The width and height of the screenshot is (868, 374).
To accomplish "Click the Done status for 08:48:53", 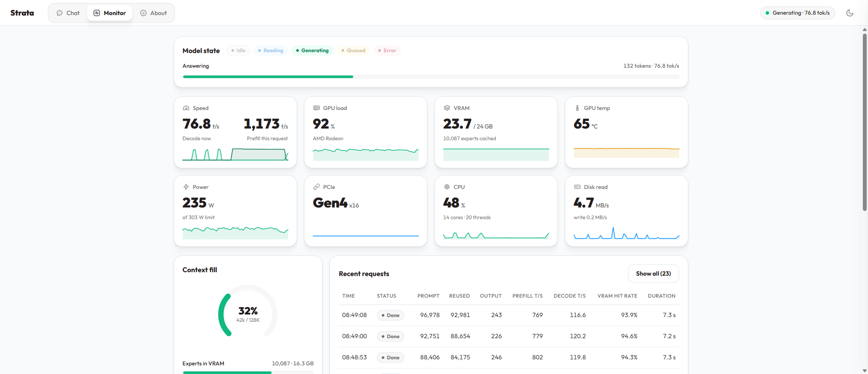I will pyautogui.click(x=390, y=358).
